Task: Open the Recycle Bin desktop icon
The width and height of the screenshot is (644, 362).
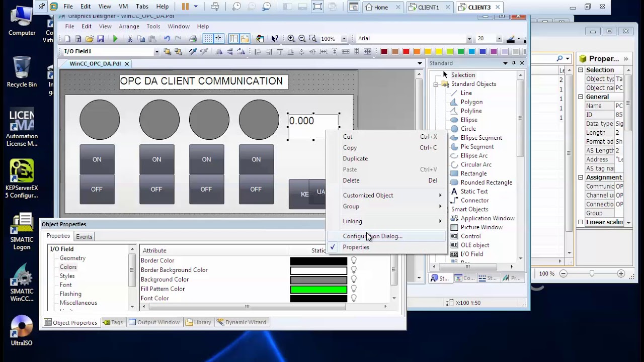Action: pyautogui.click(x=22, y=71)
